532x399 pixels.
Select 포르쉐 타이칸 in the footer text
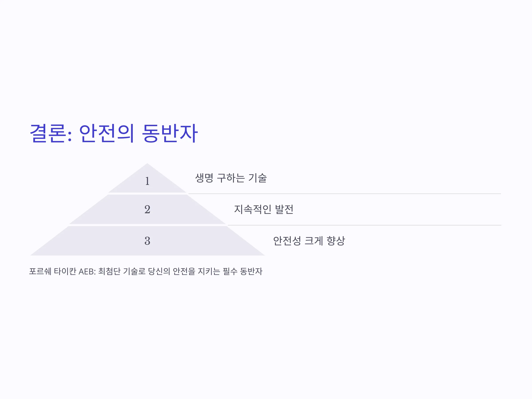click(x=53, y=271)
